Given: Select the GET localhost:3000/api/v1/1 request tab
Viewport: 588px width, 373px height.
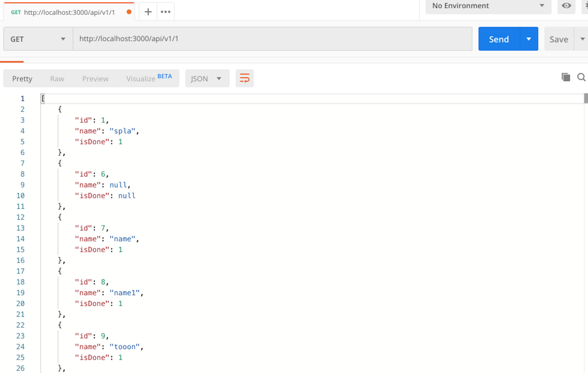Looking at the screenshot, I should [69, 12].
